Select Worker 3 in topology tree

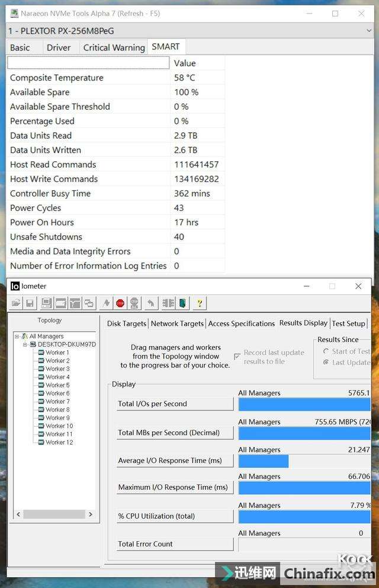[53, 369]
